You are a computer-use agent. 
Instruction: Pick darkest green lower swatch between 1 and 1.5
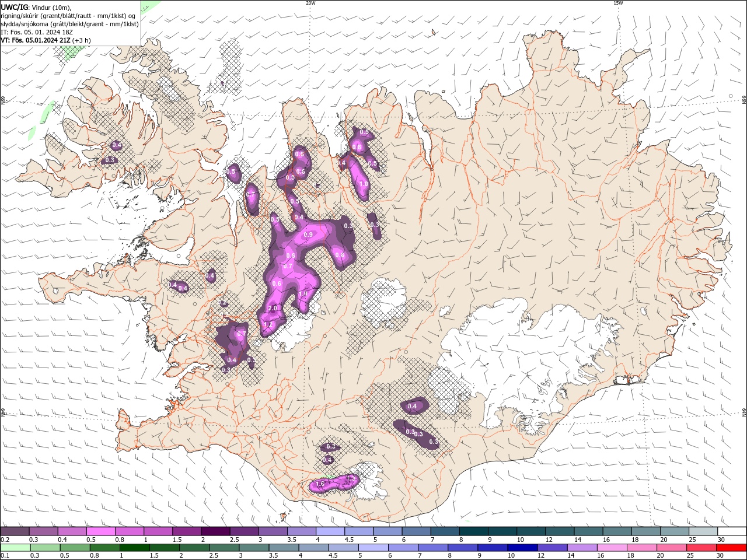(134, 548)
